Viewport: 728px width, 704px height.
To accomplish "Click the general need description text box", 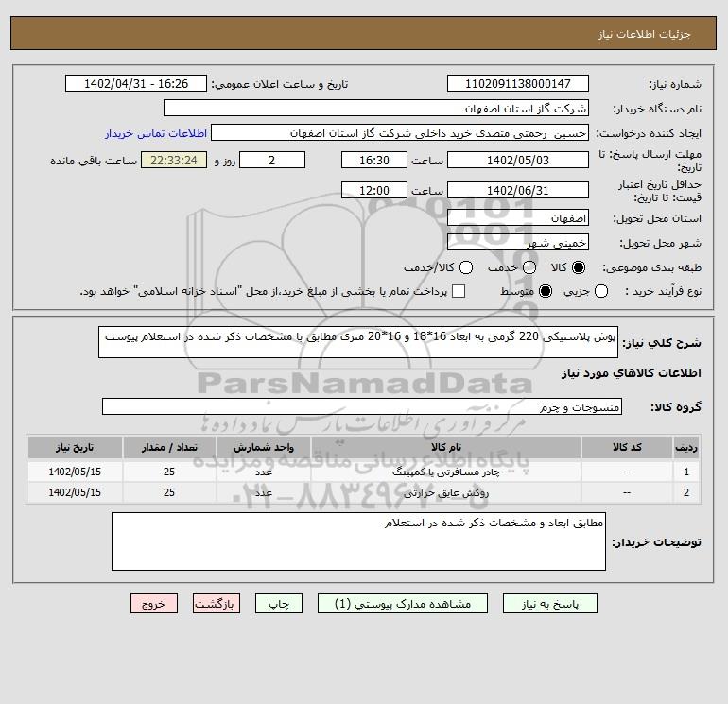I will tap(358, 342).
